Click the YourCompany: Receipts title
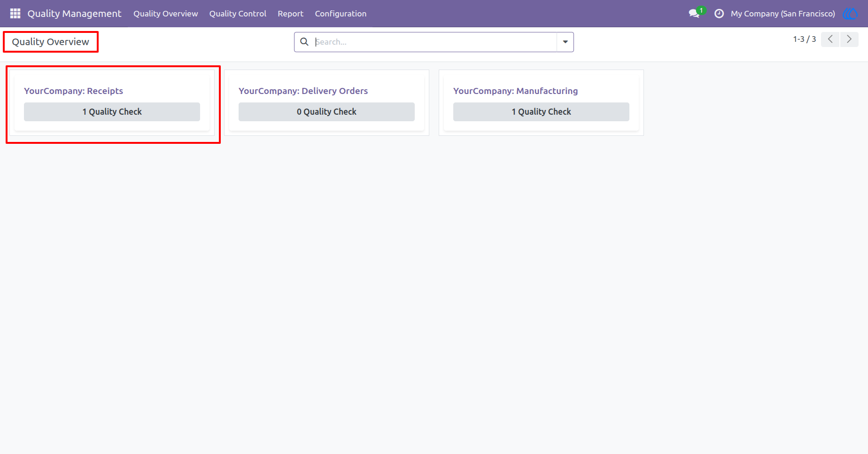868x454 pixels. [73, 91]
